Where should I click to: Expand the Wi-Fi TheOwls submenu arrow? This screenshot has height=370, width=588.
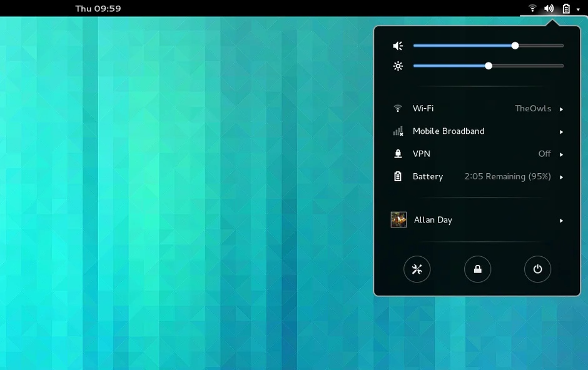click(x=561, y=109)
